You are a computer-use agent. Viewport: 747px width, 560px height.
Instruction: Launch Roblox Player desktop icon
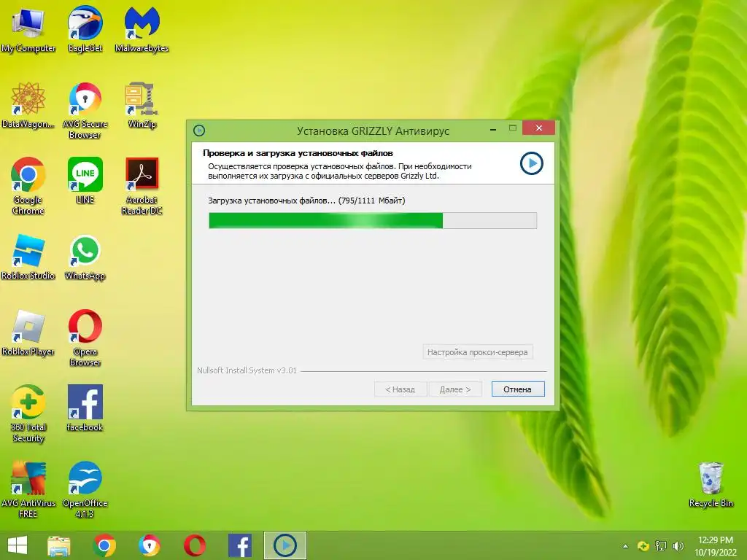[x=28, y=332]
